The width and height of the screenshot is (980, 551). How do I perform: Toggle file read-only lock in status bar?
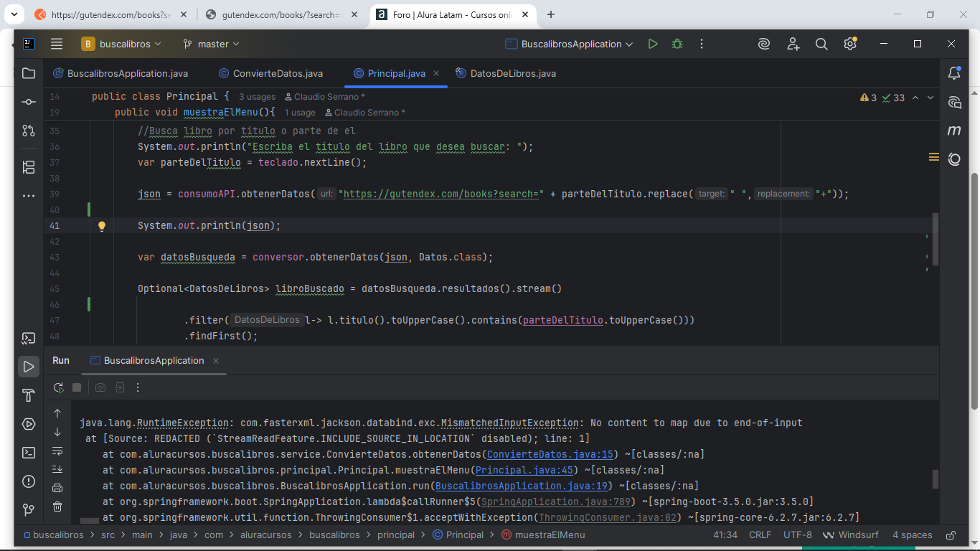point(951,535)
